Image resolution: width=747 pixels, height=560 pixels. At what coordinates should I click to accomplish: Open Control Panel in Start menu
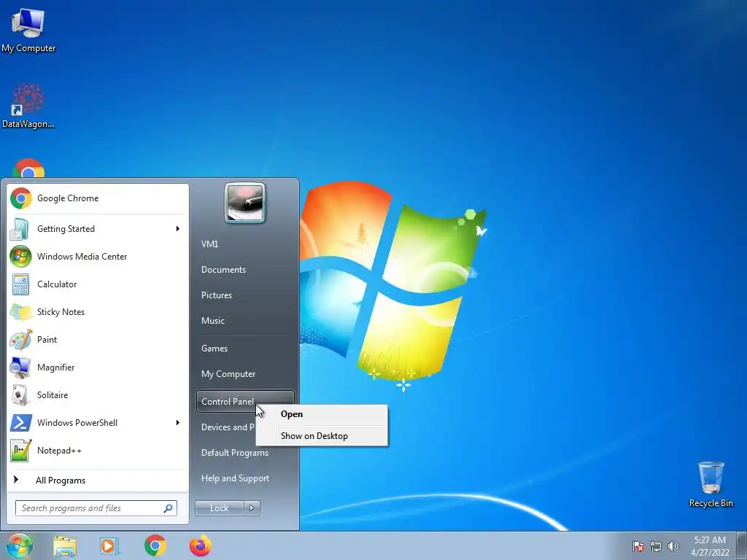[245, 402]
